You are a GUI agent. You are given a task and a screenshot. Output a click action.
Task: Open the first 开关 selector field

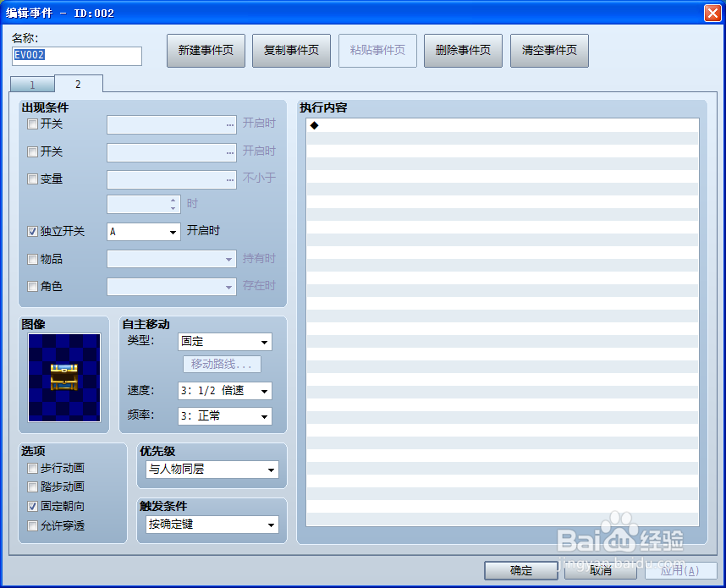click(x=171, y=125)
